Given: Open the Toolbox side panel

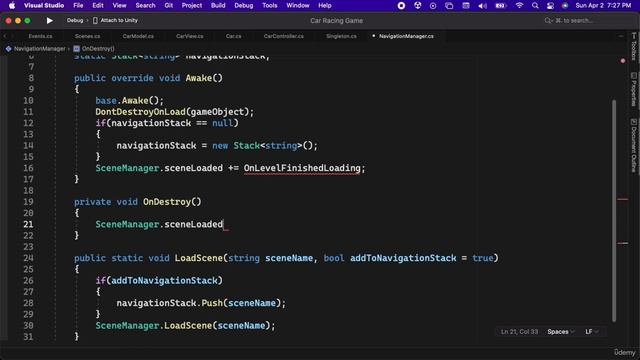Looking at the screenshot, I should click(633, 46).
